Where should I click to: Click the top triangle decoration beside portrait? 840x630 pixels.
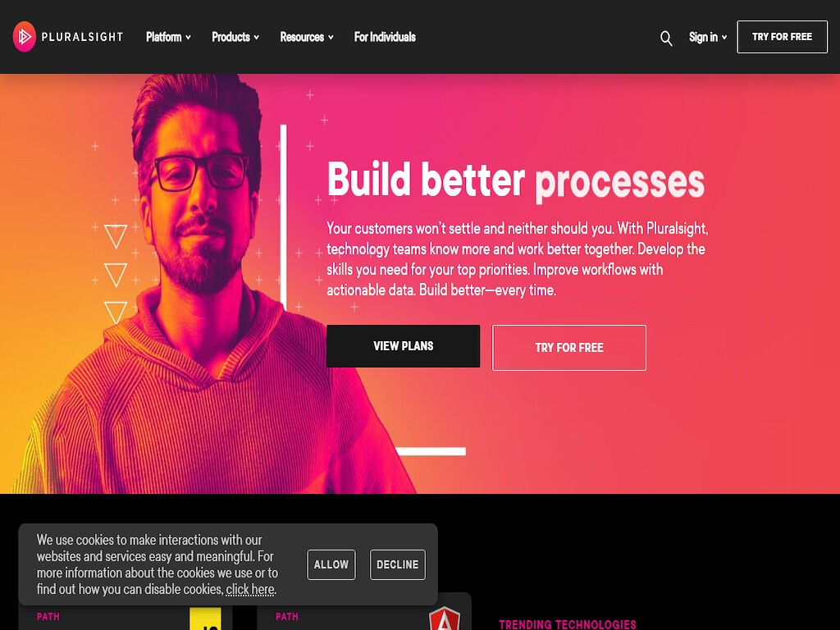click(115, 236)
